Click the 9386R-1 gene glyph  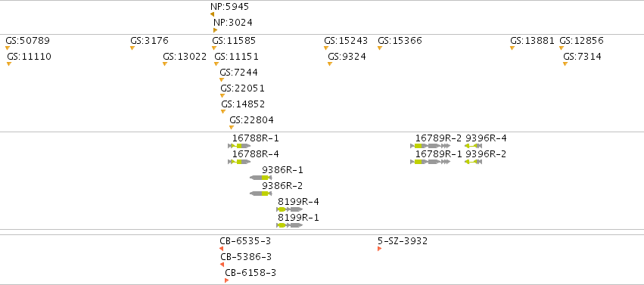pyautogui.click(x=261, y=178)
